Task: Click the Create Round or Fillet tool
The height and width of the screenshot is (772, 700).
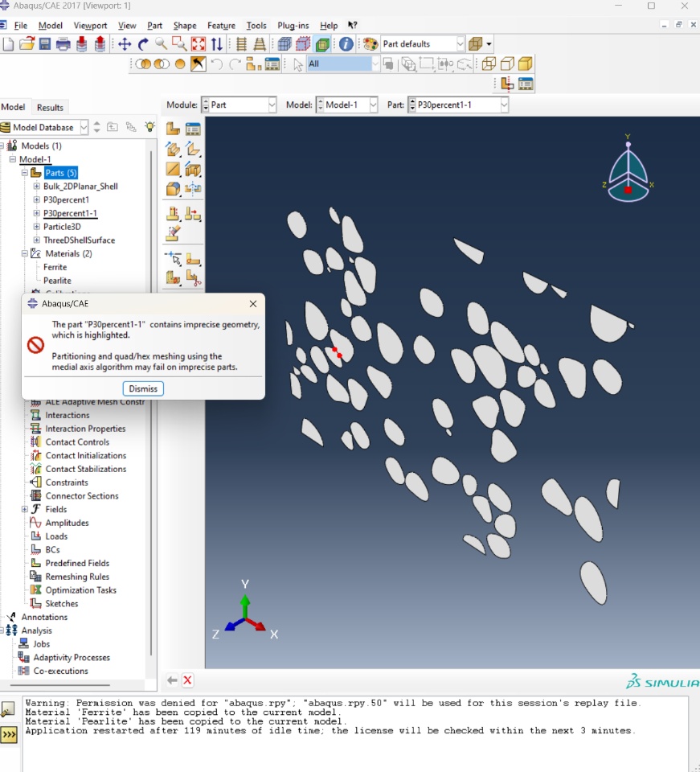Action: [173, 188]
